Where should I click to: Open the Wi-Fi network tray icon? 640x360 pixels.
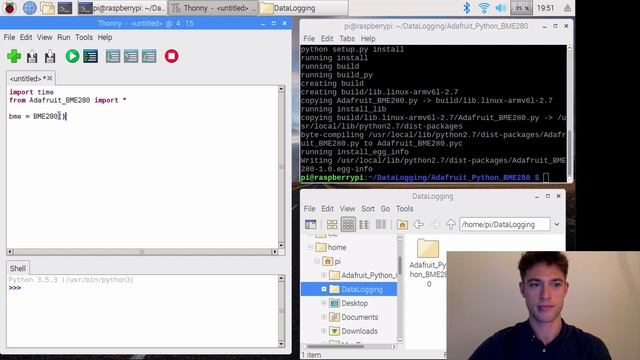tap(484, 8)
